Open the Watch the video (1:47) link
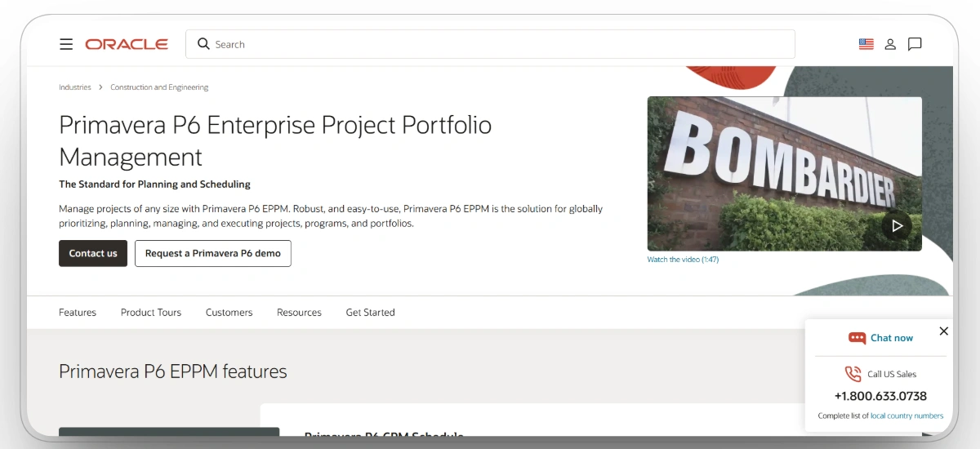Viewport: 980px width, 449px height. [x=683, y=260]
